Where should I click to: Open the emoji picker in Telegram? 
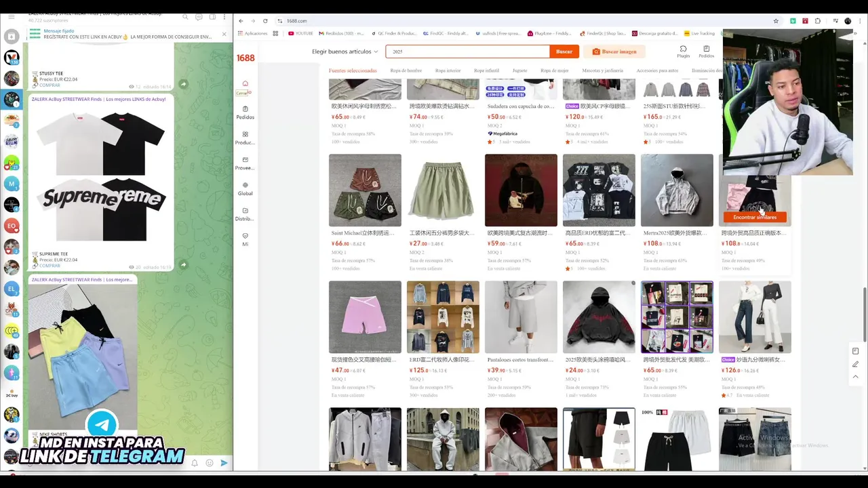[x=209, y=463]
